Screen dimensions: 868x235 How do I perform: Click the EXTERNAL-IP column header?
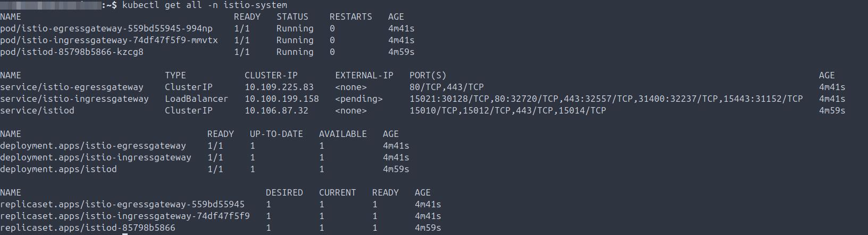click(x=364, y=75)
